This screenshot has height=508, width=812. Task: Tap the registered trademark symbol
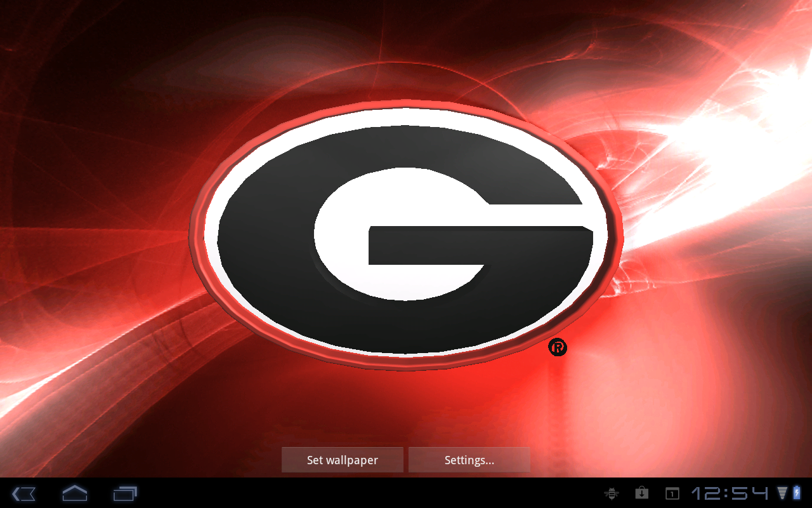click(557, 347)
